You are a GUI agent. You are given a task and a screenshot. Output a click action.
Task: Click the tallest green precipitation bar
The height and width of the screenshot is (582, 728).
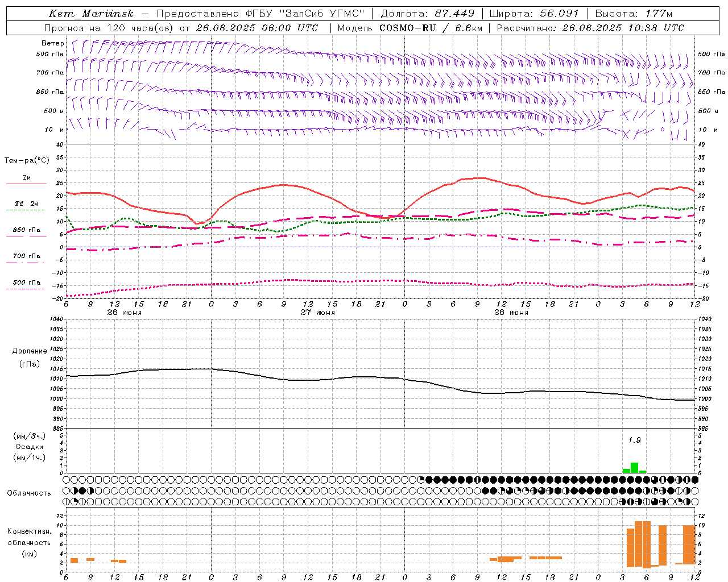(634, 468)
